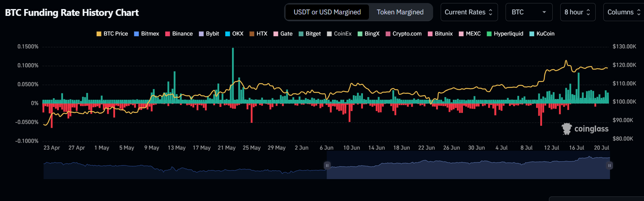Click the unselected left part of the navigator
644x201 pixels.
[x=185, y=165]
